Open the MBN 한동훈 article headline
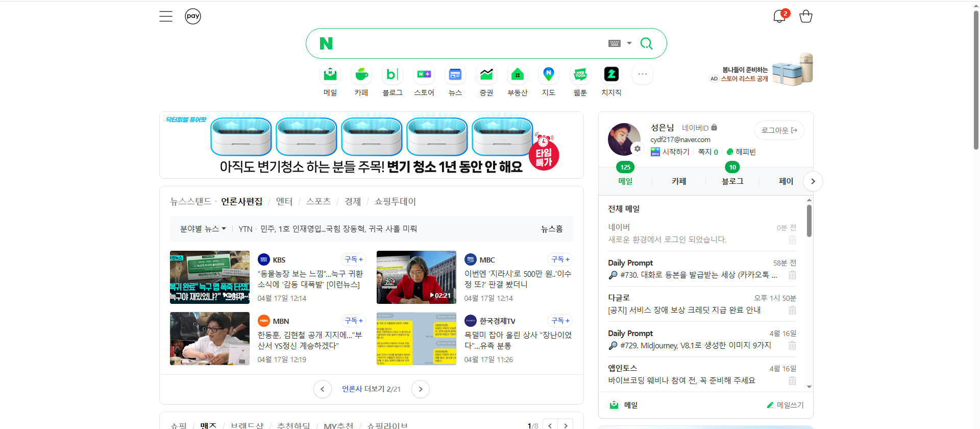This screenshot has width=980, height=429. point(310,340)
